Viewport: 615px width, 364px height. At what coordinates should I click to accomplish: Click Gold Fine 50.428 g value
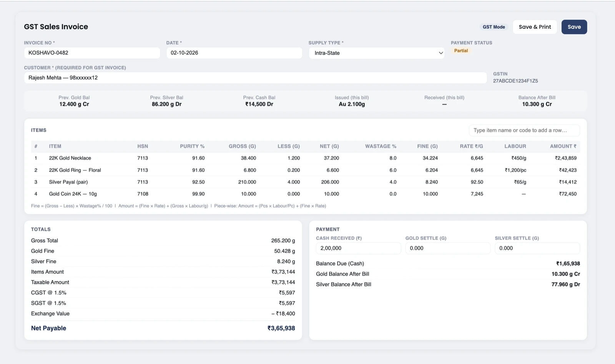coord(284,251)
